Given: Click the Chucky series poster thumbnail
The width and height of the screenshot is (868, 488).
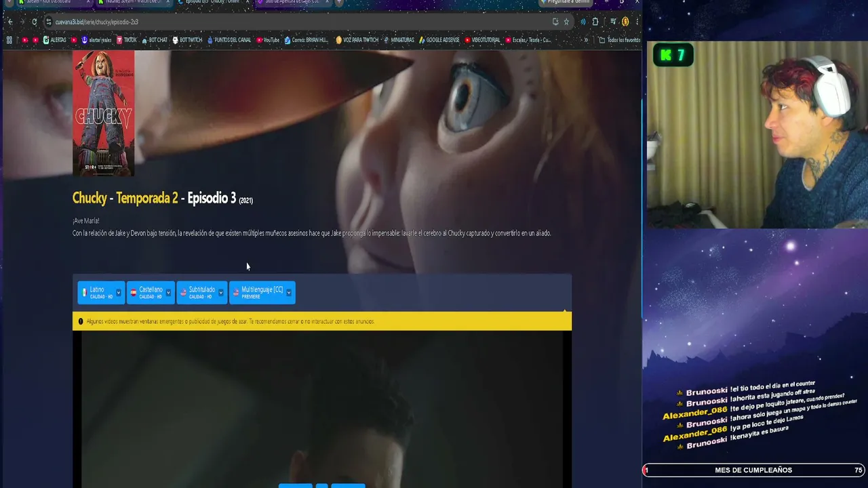Looking at the screenshot, I should (103, 113).
